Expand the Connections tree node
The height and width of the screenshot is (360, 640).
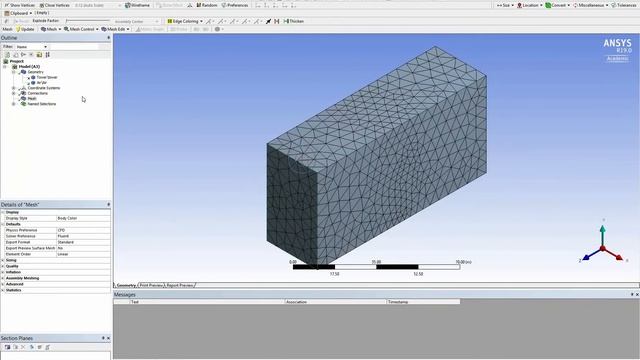tap(13, 93)
